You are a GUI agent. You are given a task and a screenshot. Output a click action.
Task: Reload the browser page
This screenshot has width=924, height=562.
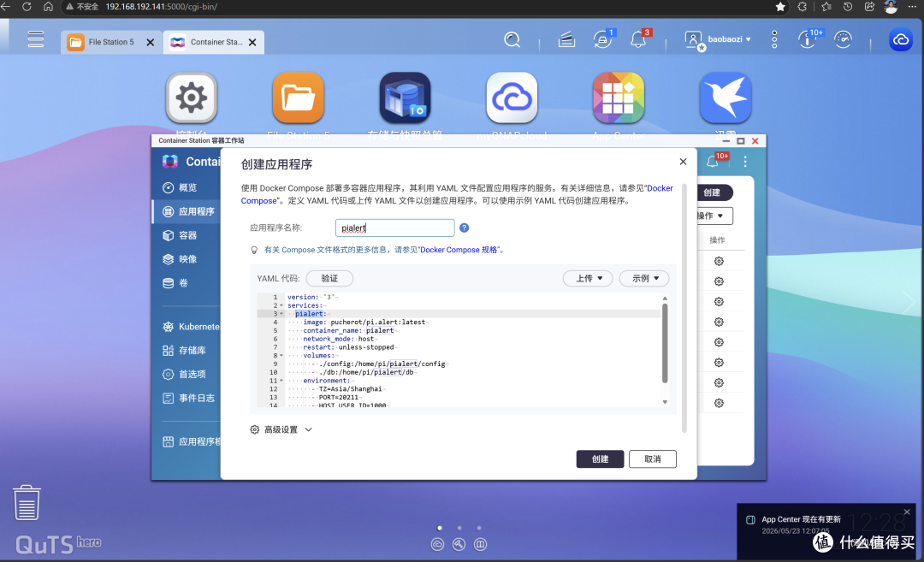tap(27, 7)
